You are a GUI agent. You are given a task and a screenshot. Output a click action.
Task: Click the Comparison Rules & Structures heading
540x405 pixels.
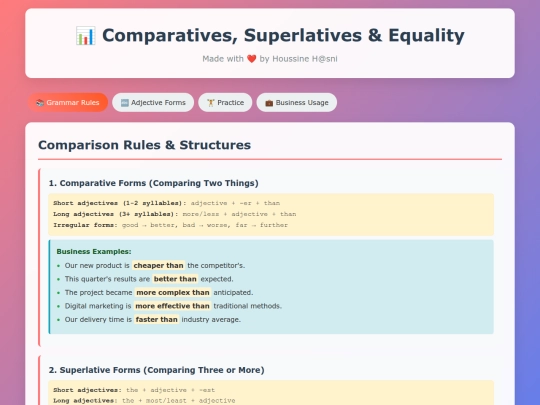(x=144, y=145)
